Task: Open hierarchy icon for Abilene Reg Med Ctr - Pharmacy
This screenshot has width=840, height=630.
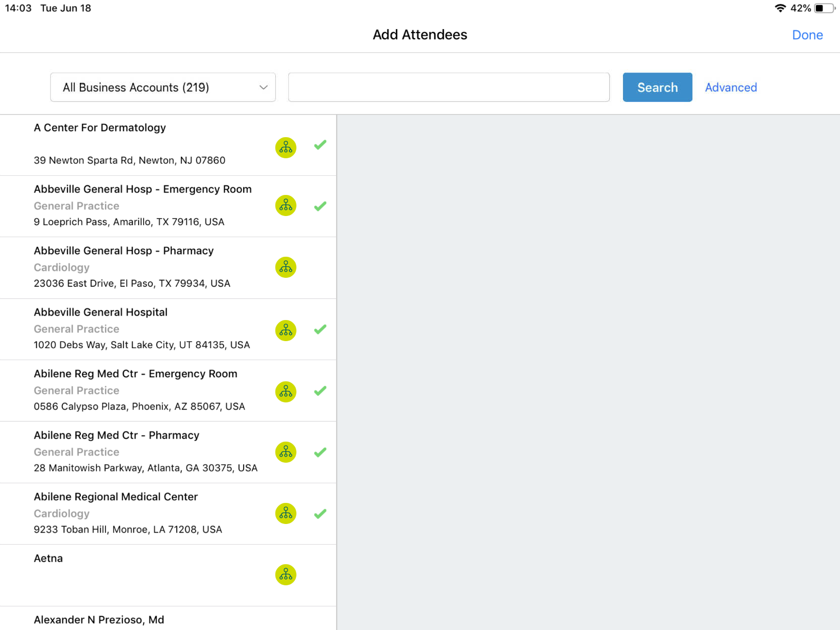Action: click(x=285, y=452)
